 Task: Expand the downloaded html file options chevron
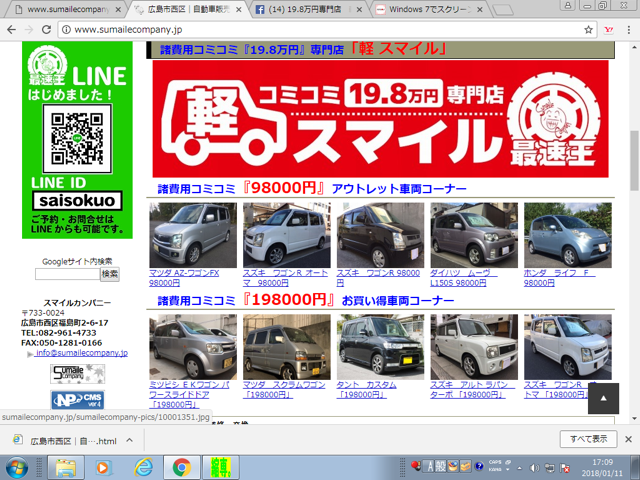click(x=129, y=440)
